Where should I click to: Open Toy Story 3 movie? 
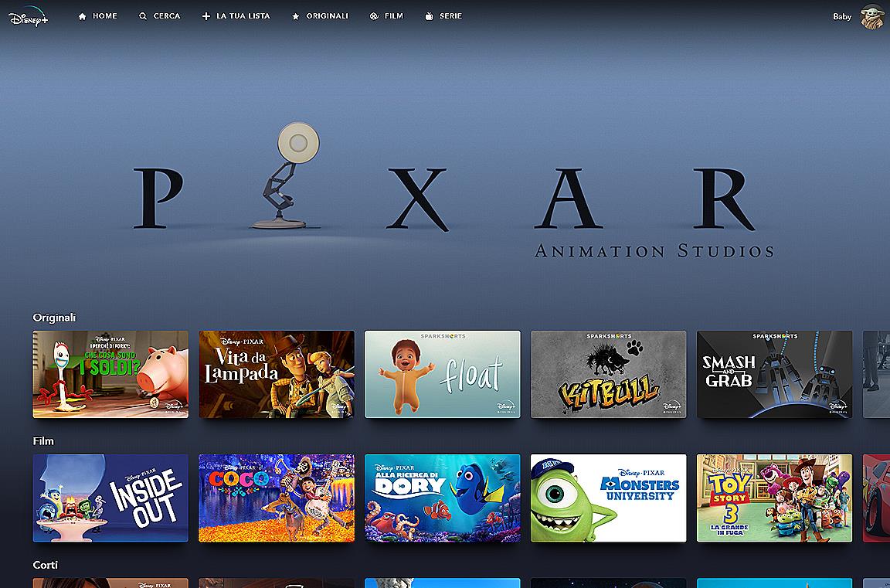(775, 498)
